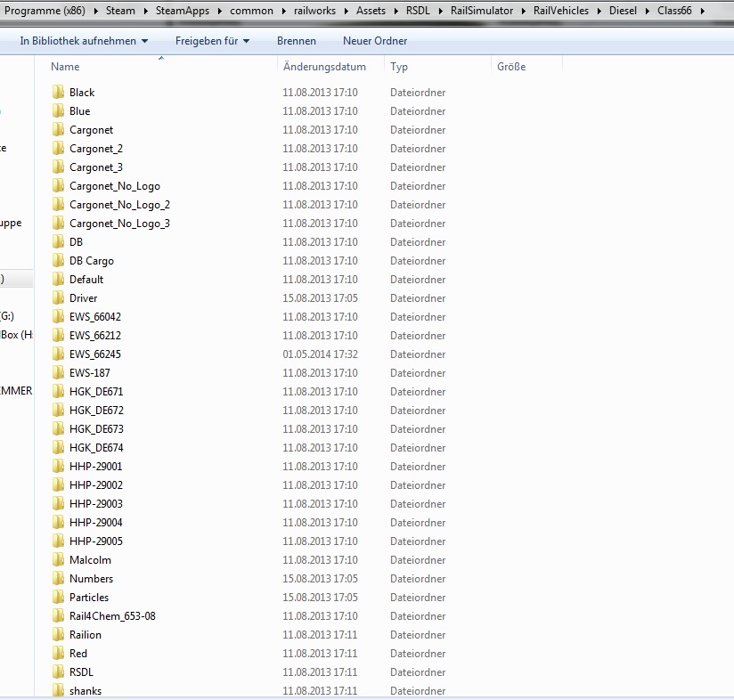Screen dimensions: 734x700
Task: Open the 'Freigeben für' dropdown
Action: 212,41
